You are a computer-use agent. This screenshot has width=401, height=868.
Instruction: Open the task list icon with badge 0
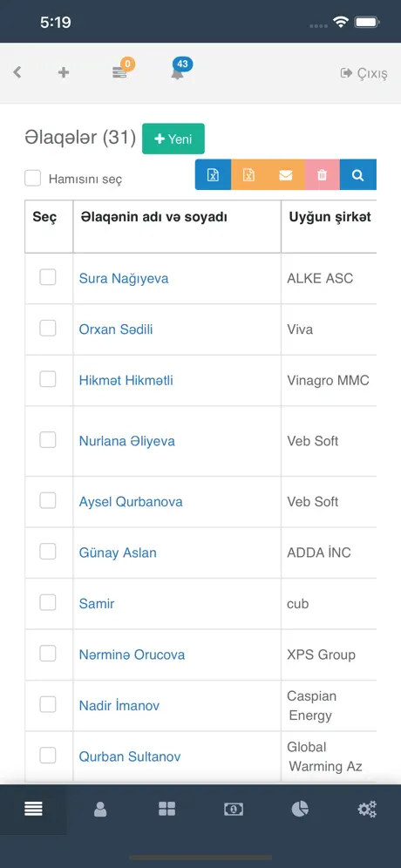[x=119, y=72]
